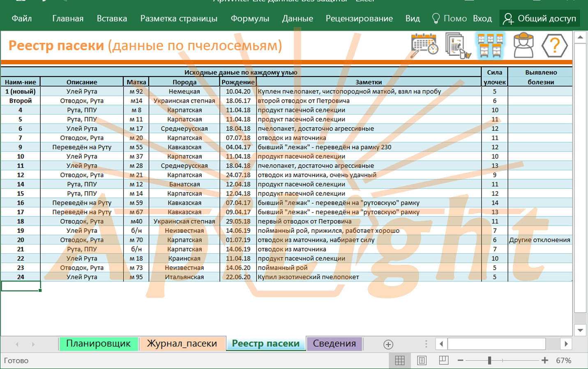Screen dimensions: 588x369
Task: Adjust the zoom slider handle
Action: click(x=489, y=360)
